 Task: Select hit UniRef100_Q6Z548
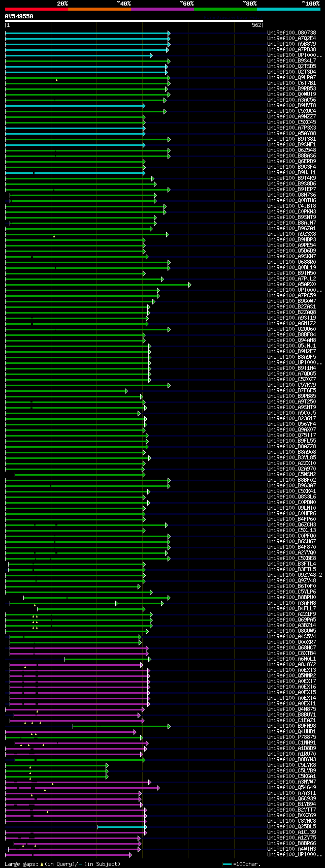pos(291,150)
